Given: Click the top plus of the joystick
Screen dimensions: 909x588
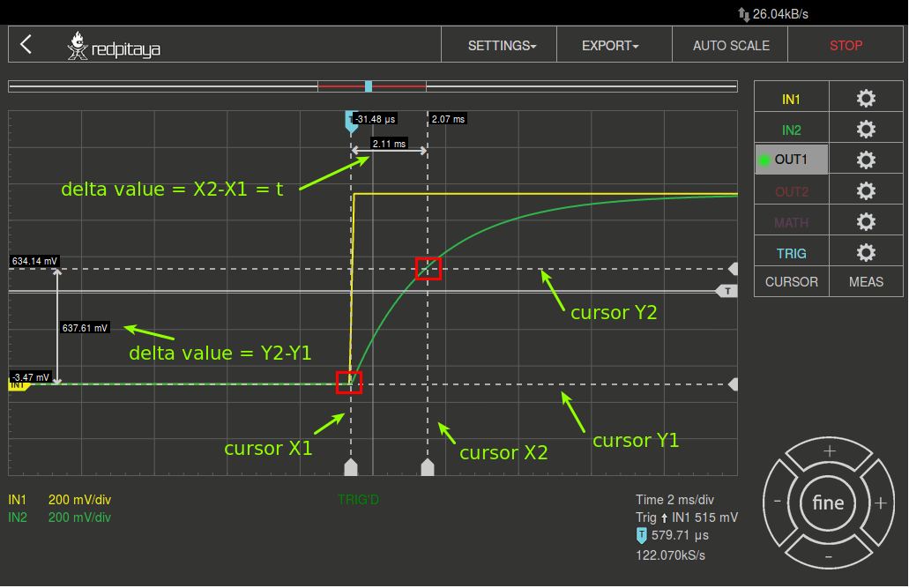Looking at the screenshot, I should pyautogui.click(x=829, y=450).
